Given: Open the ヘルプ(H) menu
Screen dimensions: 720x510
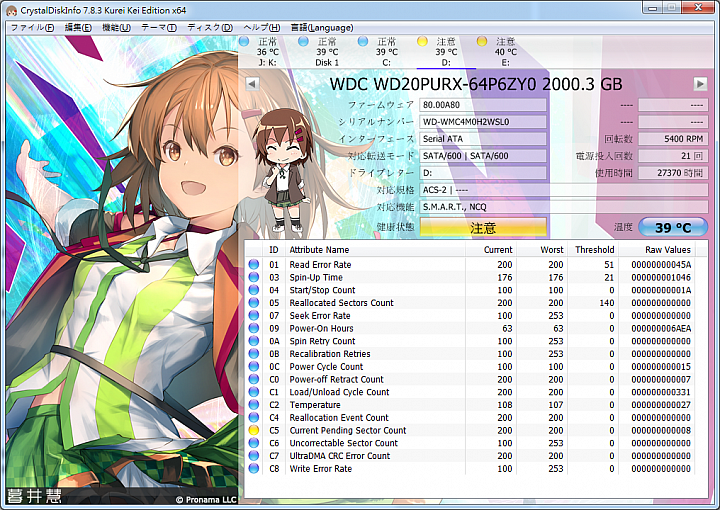Looking at the screenshot, I should click(x=261, y=28).
